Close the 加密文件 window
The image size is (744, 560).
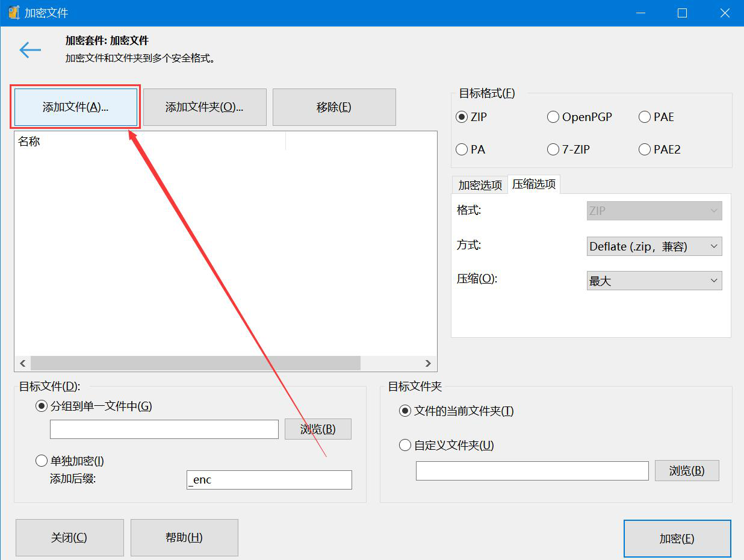point(724,13)
